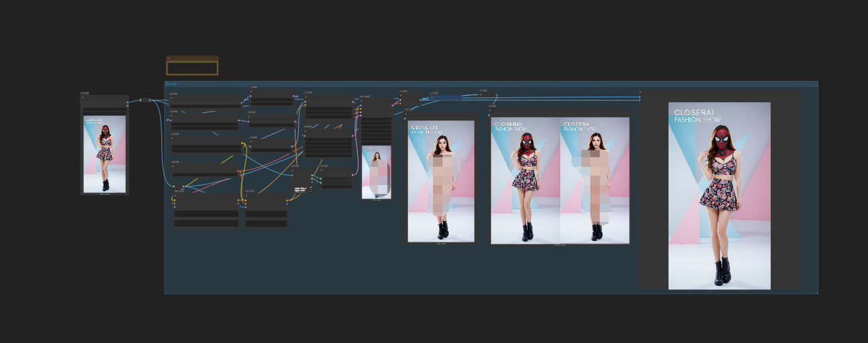Open the small pixelated preview in the tall middle node
Viewport: 868px width, 343px height.
point(376,171)
